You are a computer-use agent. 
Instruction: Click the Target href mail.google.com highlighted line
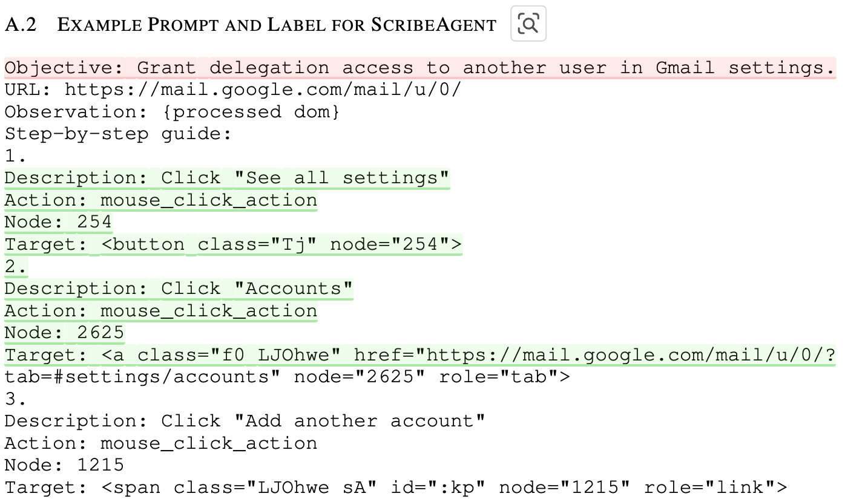(420, 355)
